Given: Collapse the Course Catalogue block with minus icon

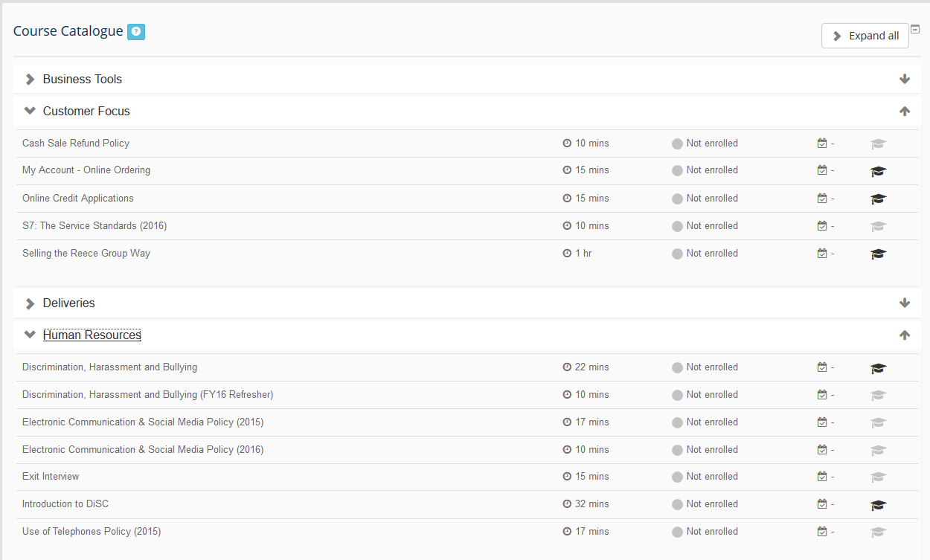Looking at the screenshot, I should tap(916, 30).
